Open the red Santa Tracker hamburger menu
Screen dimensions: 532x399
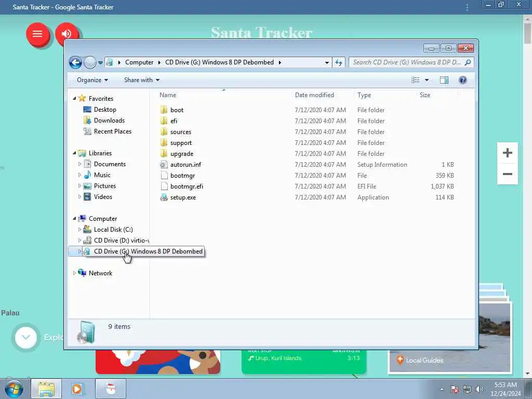pyautogui.click(x=37, y=34)
